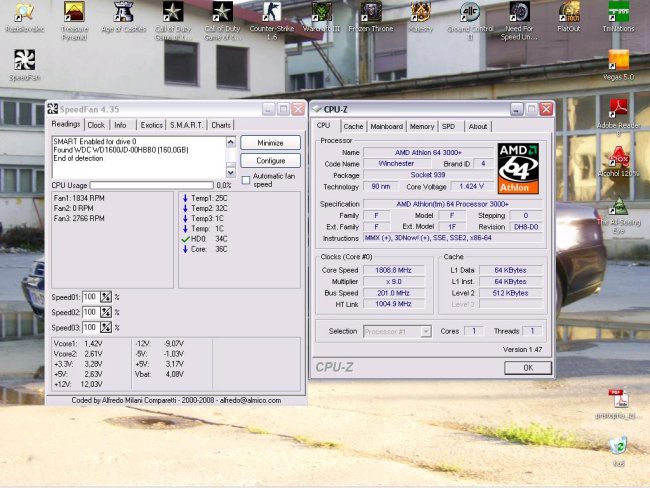Open the S.M.A.R.T. tab
The image size is (650, 488).
187,125
